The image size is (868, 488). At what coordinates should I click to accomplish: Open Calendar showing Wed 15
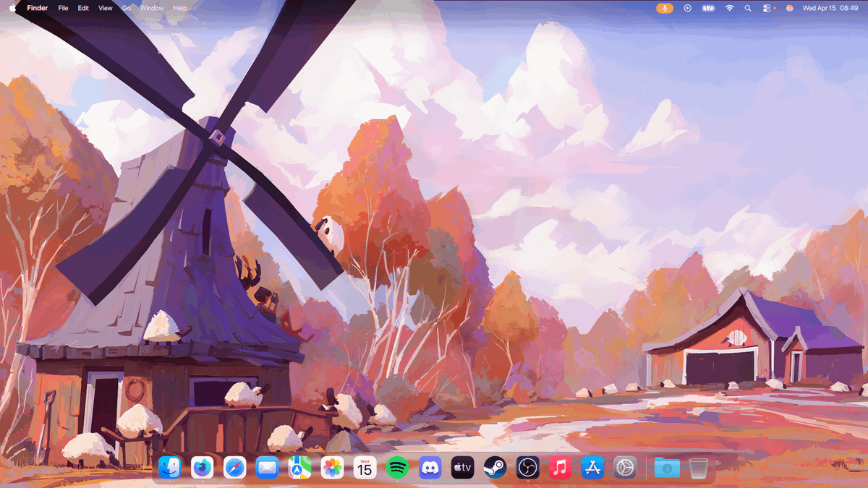tap(363, 468)
